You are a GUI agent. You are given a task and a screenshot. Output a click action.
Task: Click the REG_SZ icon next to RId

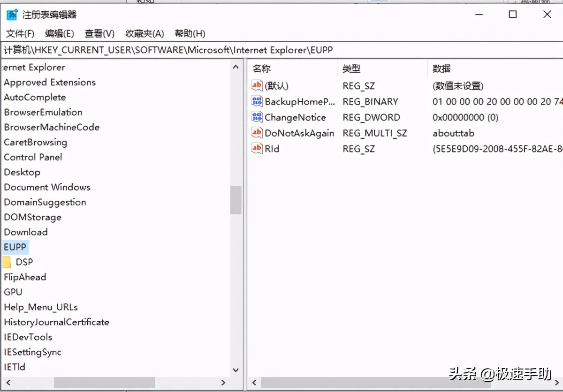[256, 149]
